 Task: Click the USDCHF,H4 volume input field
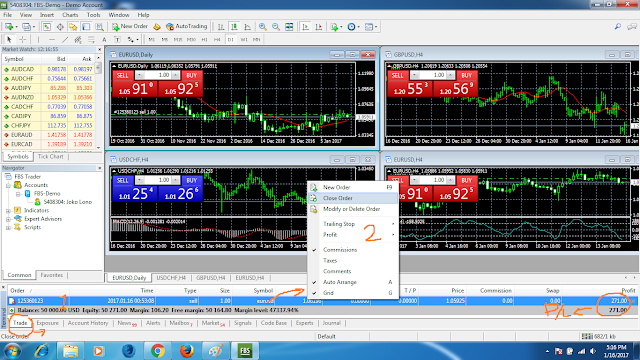pos(158,180)
